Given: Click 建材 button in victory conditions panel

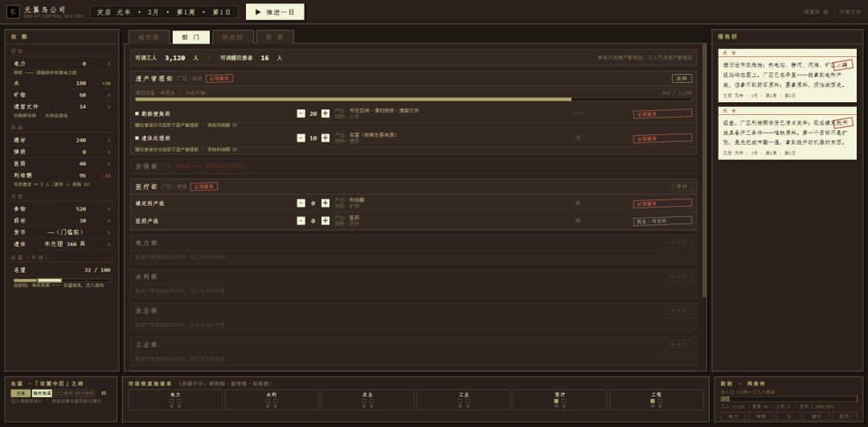Looking at the screenshot, I should [x=816, y=416].
